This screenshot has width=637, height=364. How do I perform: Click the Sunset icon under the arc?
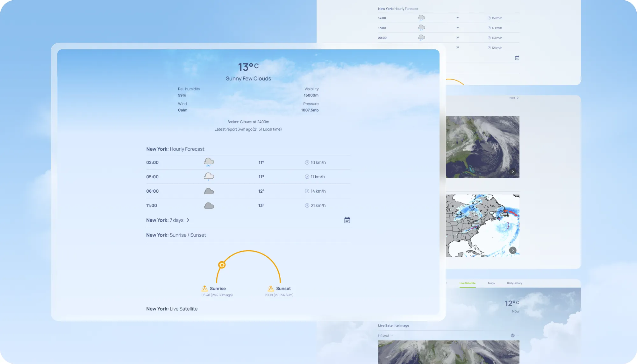click(x=271, y=289)
